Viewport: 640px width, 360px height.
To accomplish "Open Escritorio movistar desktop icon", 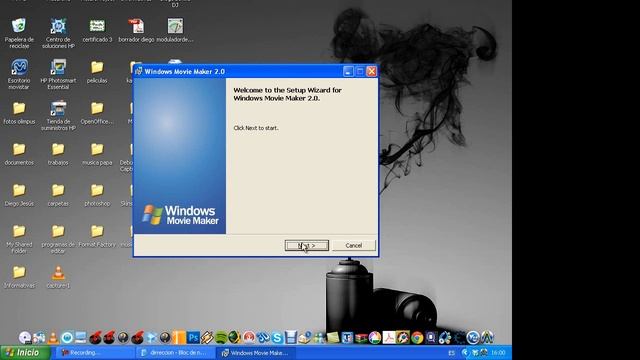I will point(19,74).
